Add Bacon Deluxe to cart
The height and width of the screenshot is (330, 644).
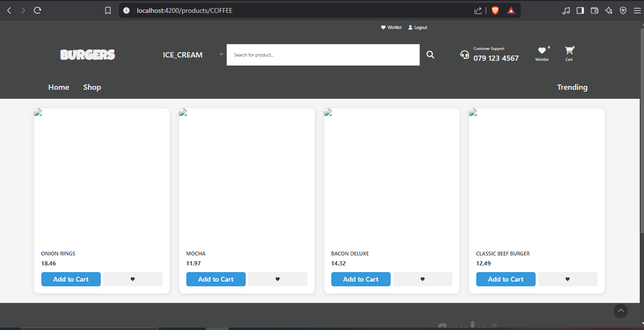pos(361,279)
